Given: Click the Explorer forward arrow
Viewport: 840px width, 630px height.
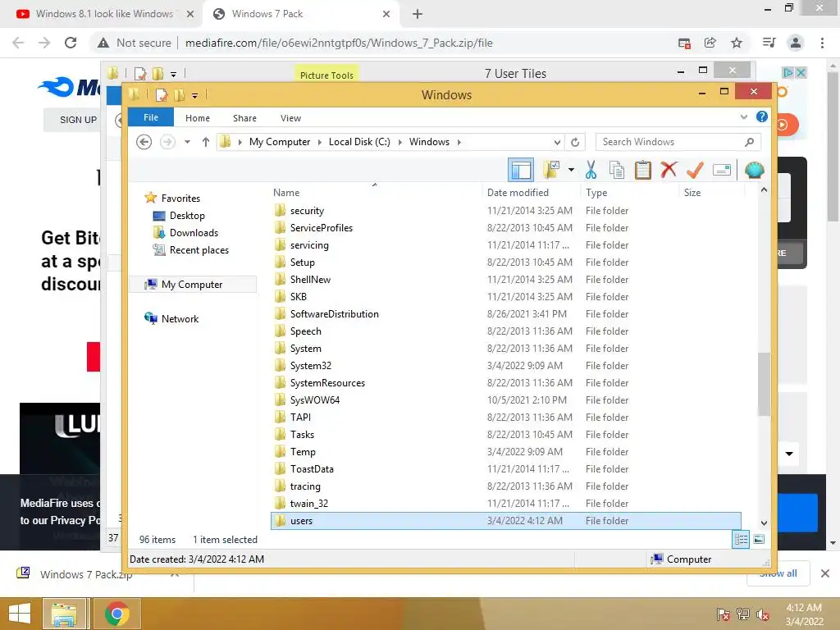Looking at the screenshot, I should coord(167,142).
